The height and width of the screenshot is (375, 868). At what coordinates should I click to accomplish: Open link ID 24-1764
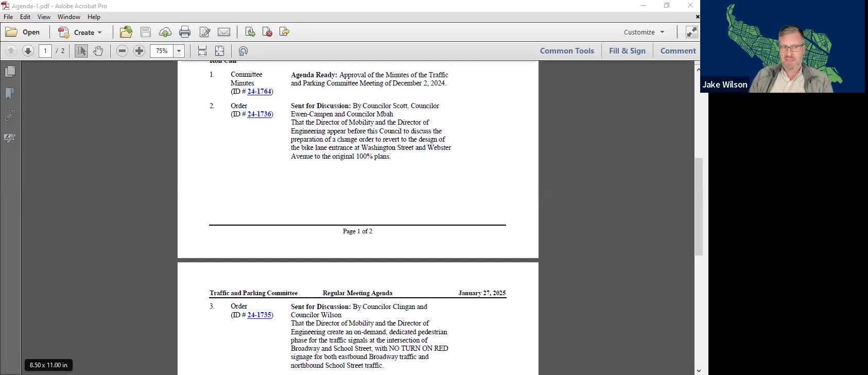click(259, 92)
